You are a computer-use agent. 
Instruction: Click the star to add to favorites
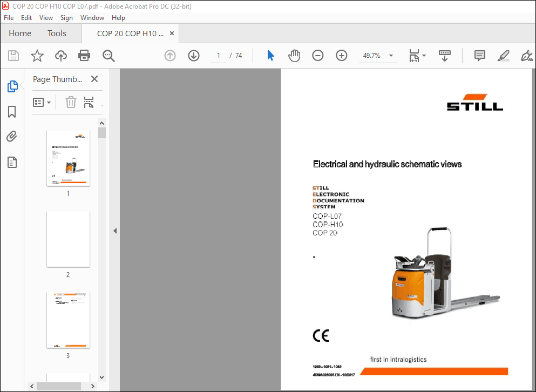(37, 55)
